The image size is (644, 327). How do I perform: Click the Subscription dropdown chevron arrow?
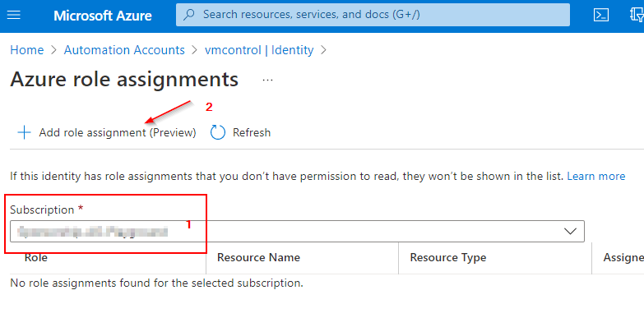tap(570, 232)
